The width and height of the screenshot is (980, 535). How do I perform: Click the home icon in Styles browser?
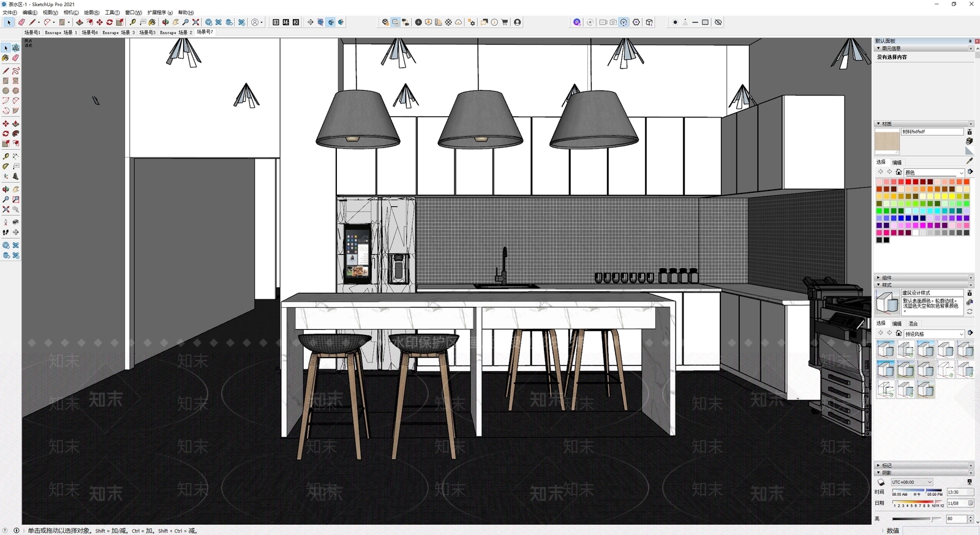tap(899, 333)
